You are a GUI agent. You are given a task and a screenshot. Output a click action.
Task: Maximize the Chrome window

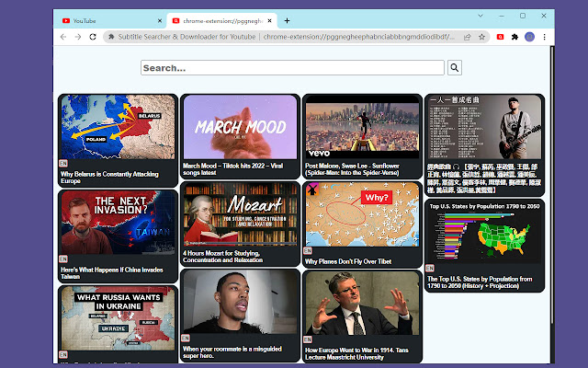tap(523, 16)
